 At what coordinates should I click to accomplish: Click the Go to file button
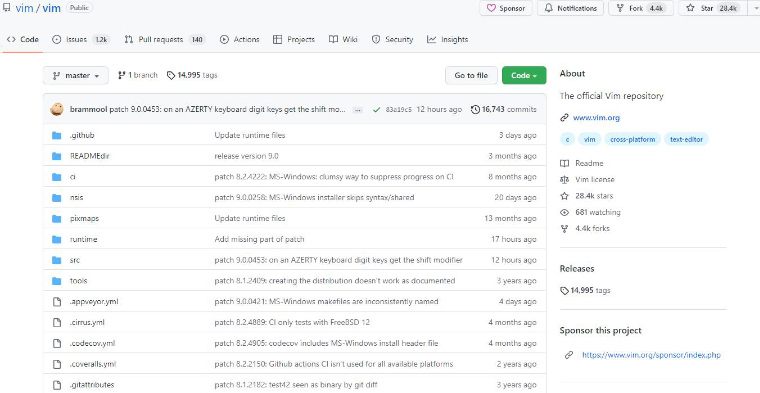(x=471, y=75)
